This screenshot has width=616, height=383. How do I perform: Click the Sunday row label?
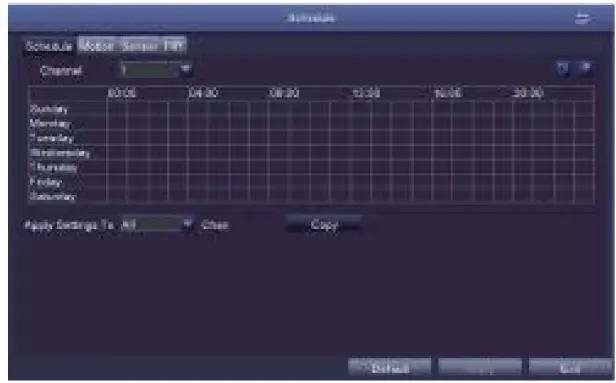tap(49, 109)
